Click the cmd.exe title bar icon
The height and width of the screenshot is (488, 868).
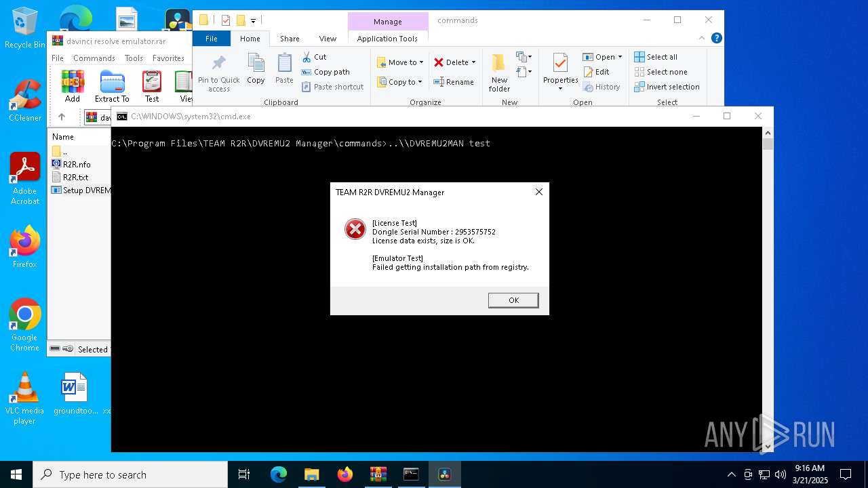tap(122, 117)
